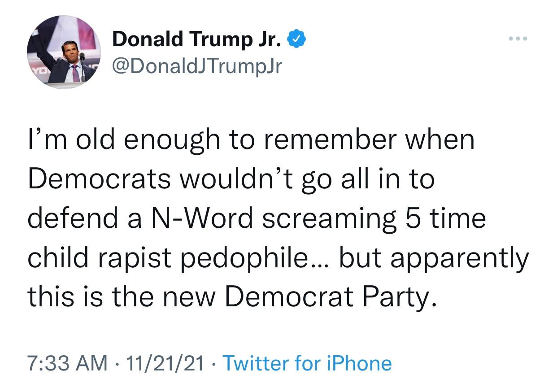This screenshot has height=392, width=557.
Task: Open the @DonaldJTrumpJr handle
Action: [x=197, y=67]
